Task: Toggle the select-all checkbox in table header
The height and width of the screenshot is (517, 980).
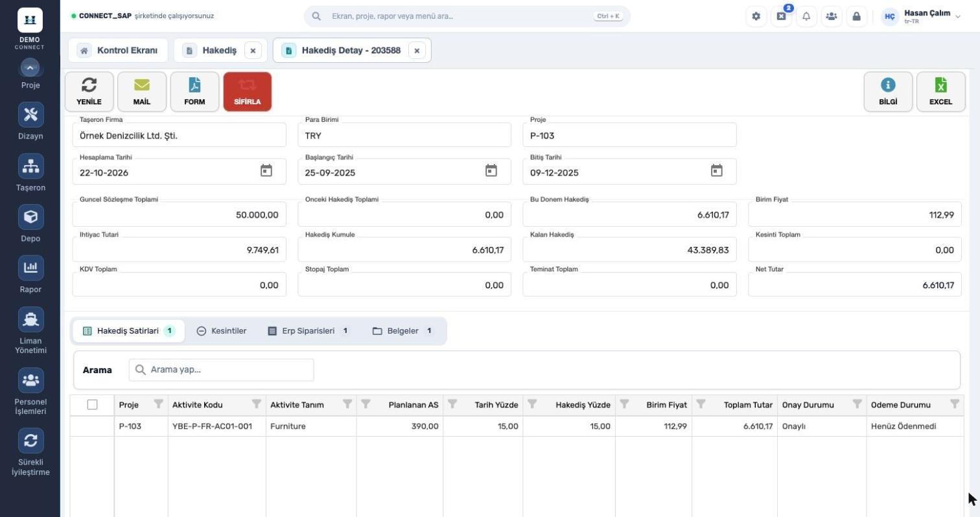Action: coord(92,405)
